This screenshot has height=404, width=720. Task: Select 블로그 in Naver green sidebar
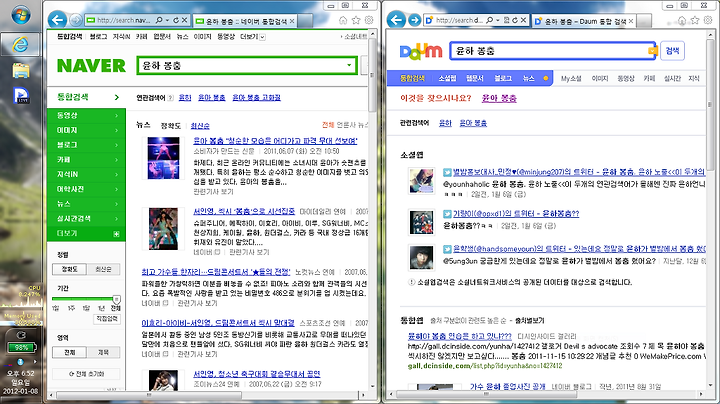coord(86,145)
